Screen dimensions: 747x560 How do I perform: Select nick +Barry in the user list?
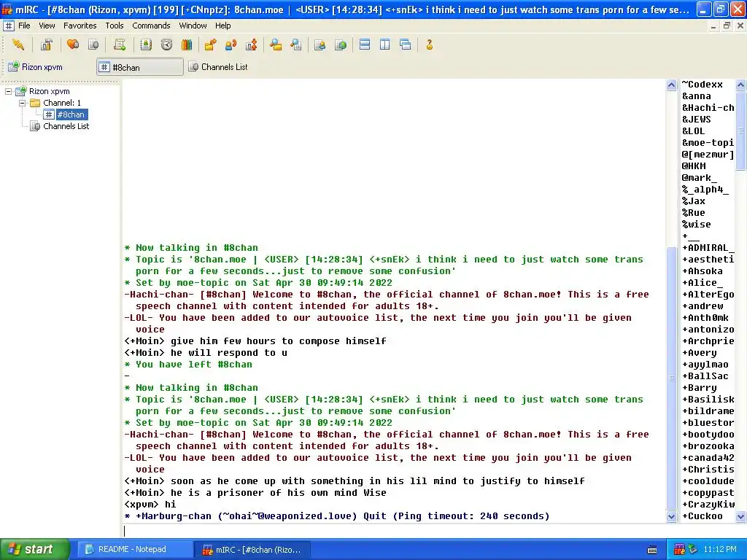(700, 388)
